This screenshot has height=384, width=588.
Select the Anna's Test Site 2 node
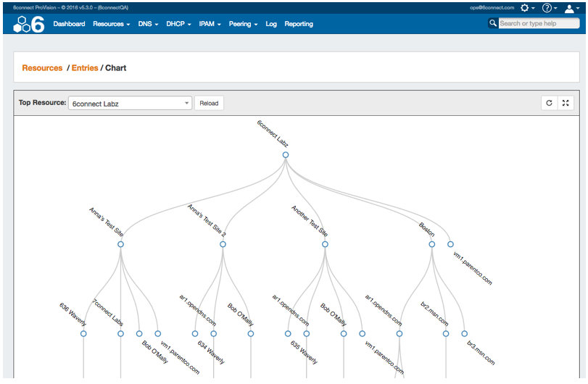(223, 244)
